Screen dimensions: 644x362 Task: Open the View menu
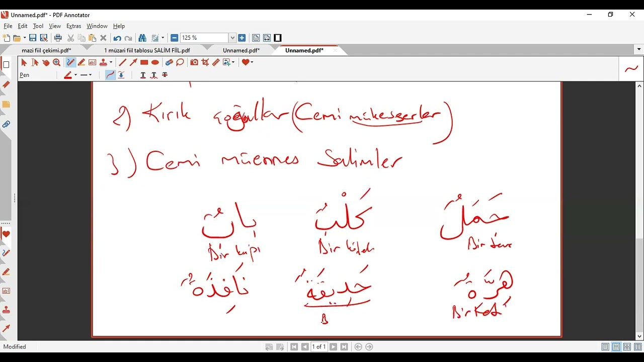[x=55, y=26]
